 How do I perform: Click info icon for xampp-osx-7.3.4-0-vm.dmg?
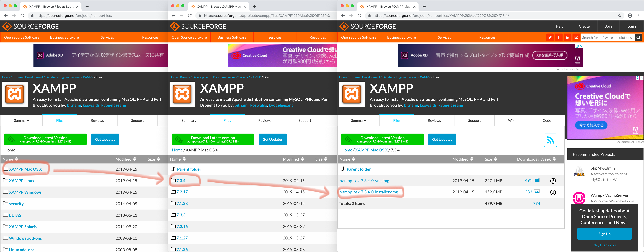(x=553, y=181)
